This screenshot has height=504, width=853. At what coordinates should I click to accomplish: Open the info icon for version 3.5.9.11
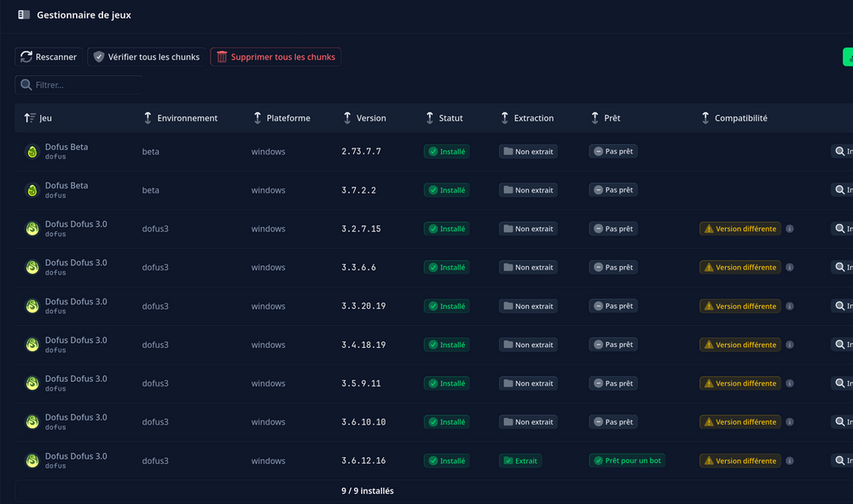pos(789,383)
